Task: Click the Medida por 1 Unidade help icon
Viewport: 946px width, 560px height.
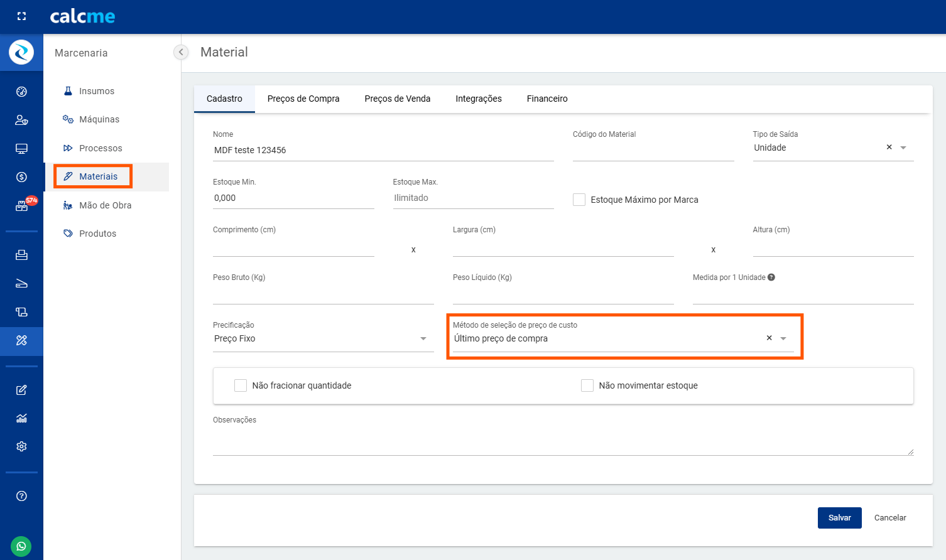Action: pyautogui.click(x=771, y=277)
